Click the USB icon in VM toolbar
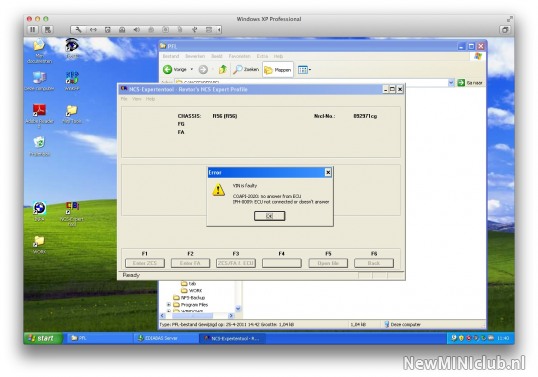 click(x=195, y=30)
